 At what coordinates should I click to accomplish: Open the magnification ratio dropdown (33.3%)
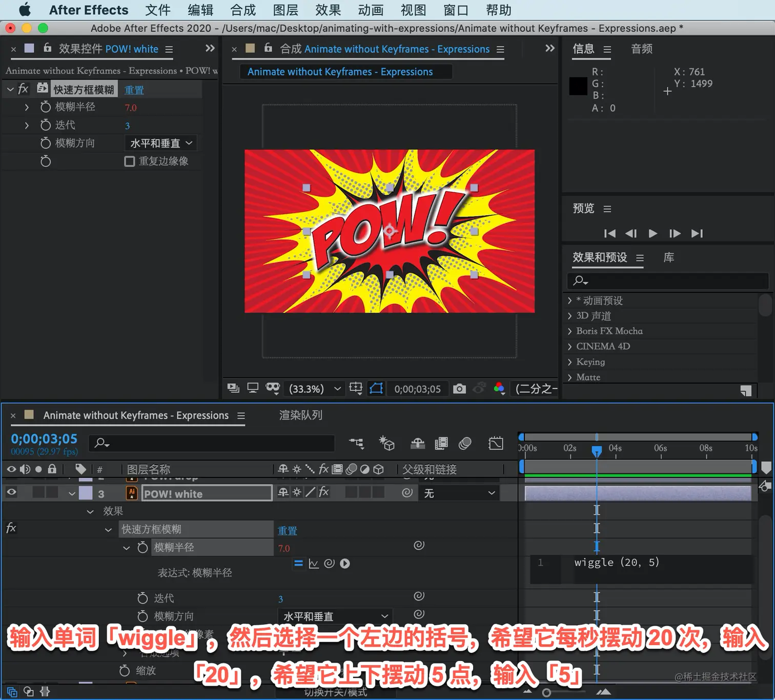315,389
